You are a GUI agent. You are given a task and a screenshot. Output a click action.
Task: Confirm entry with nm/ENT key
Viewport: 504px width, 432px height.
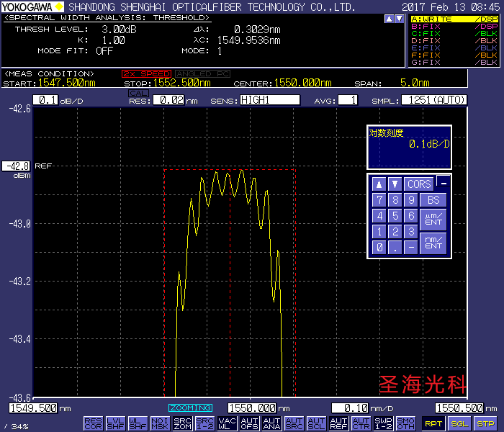[433, 243]
